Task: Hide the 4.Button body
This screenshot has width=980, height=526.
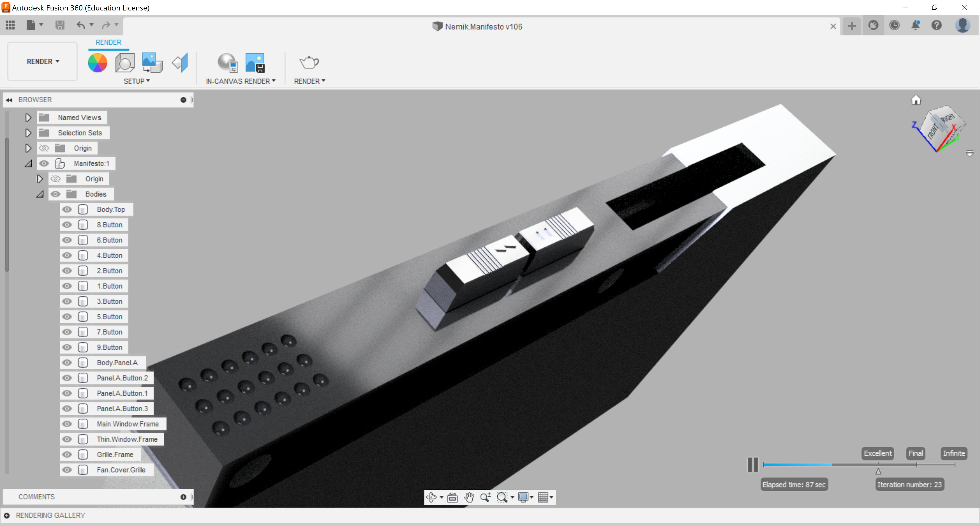Action: tap(67, 255)
